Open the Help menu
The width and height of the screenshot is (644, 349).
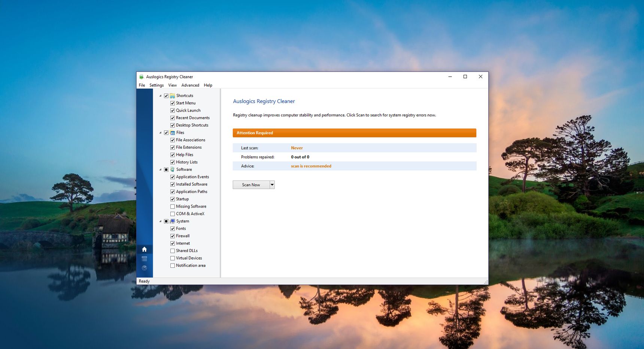208,85
